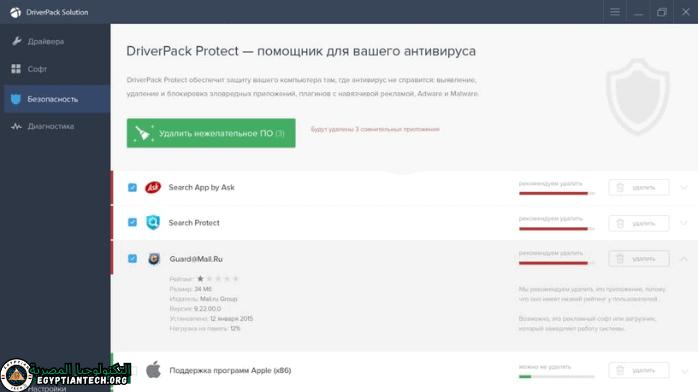Screen dimensions: 698x392
Task: Click the Ask logo icon
Action: [x=153, y=187]
